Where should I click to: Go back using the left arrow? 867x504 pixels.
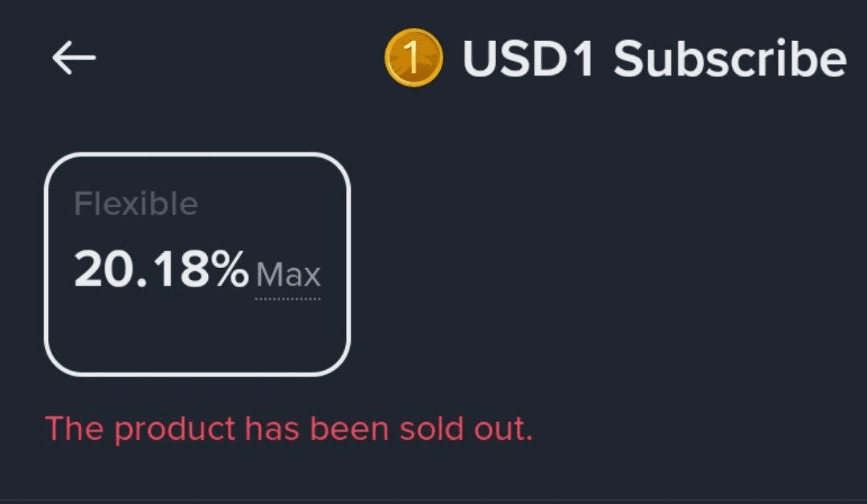[74, 59]
